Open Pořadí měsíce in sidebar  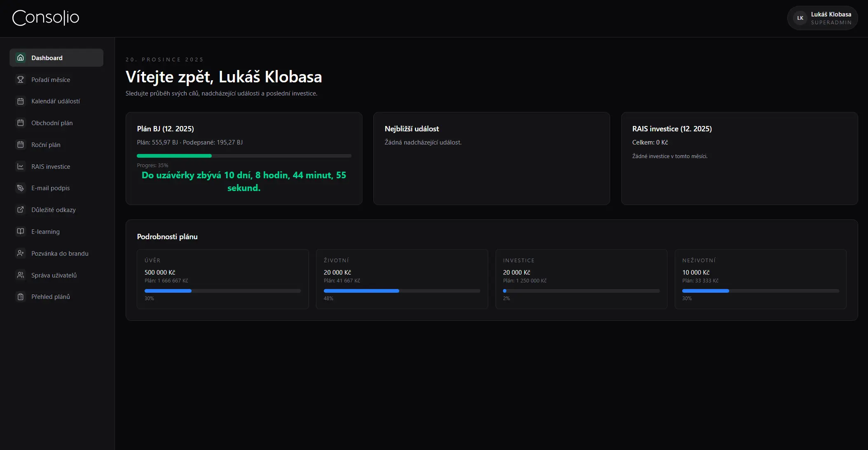coord(56,79)
